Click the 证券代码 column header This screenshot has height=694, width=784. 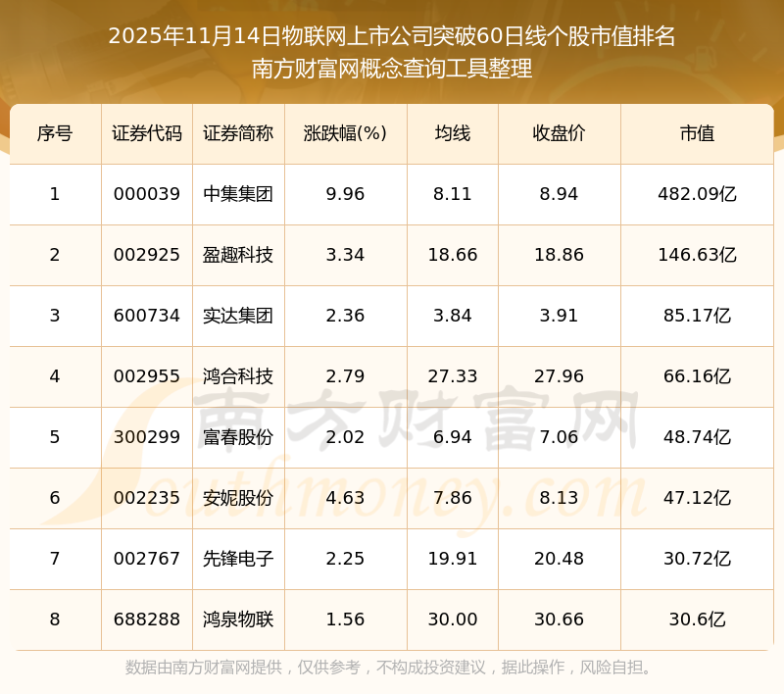click(x=146, y=133)
